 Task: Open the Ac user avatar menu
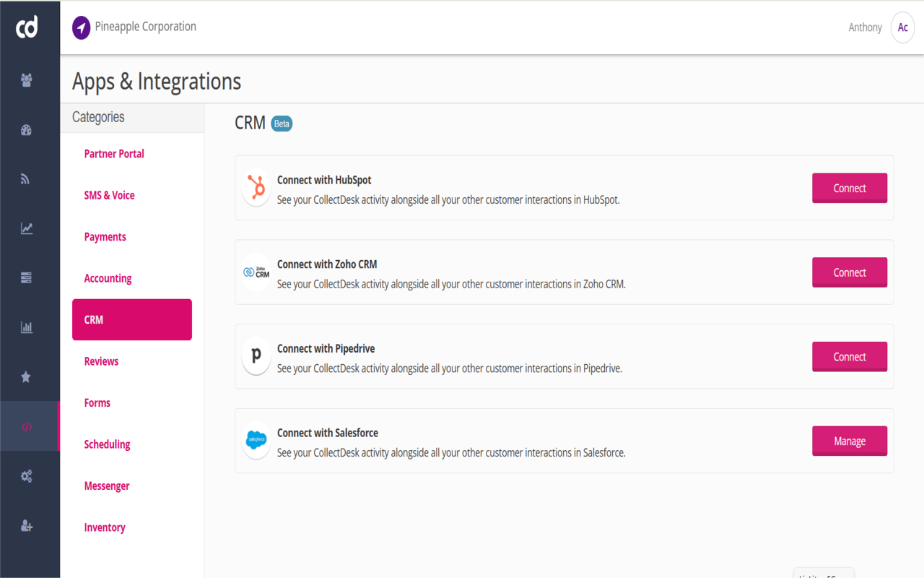click(x=902, y=27)
